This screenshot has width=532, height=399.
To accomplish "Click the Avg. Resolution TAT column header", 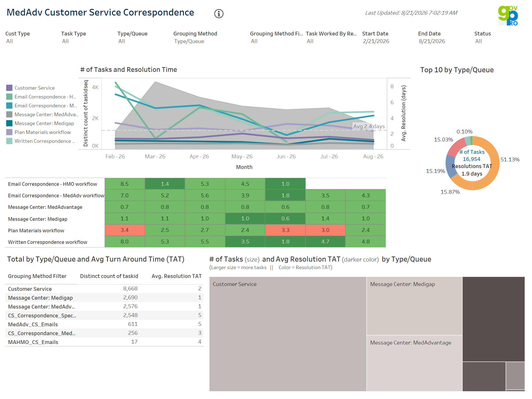I will (x=176, y=276).
